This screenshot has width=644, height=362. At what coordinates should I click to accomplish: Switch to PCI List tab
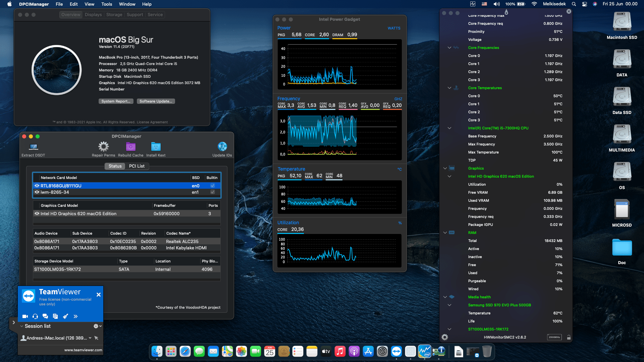click(x=137, y=166)
